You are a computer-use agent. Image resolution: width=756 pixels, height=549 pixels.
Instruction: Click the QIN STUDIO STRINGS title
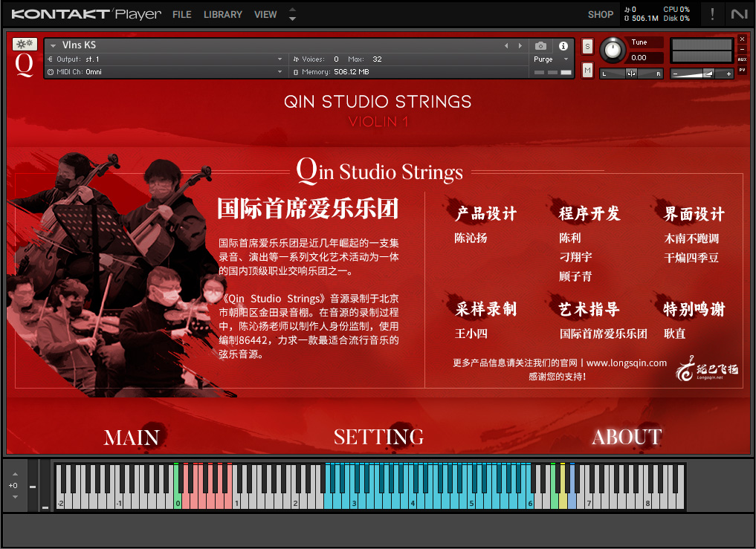[x=378, y=102]
